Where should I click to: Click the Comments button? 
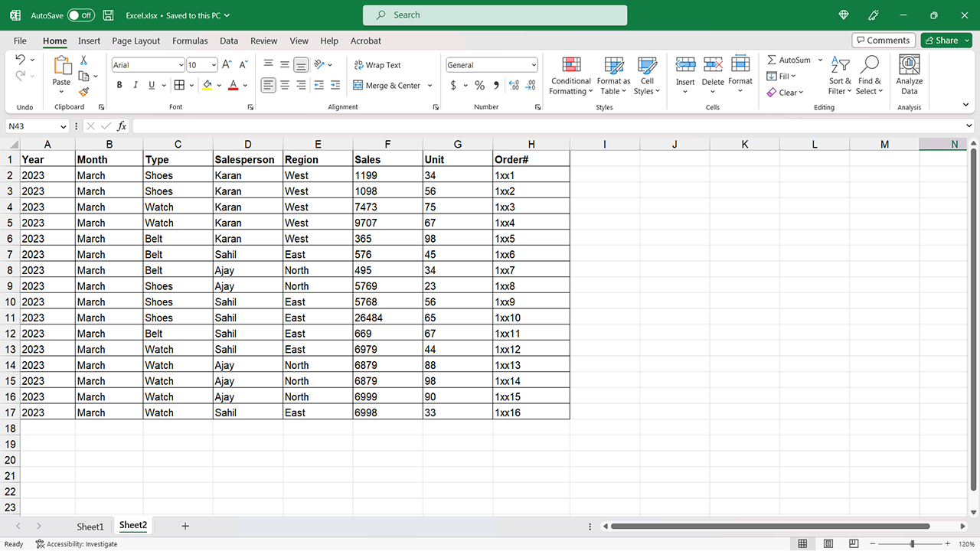[884, 40]
